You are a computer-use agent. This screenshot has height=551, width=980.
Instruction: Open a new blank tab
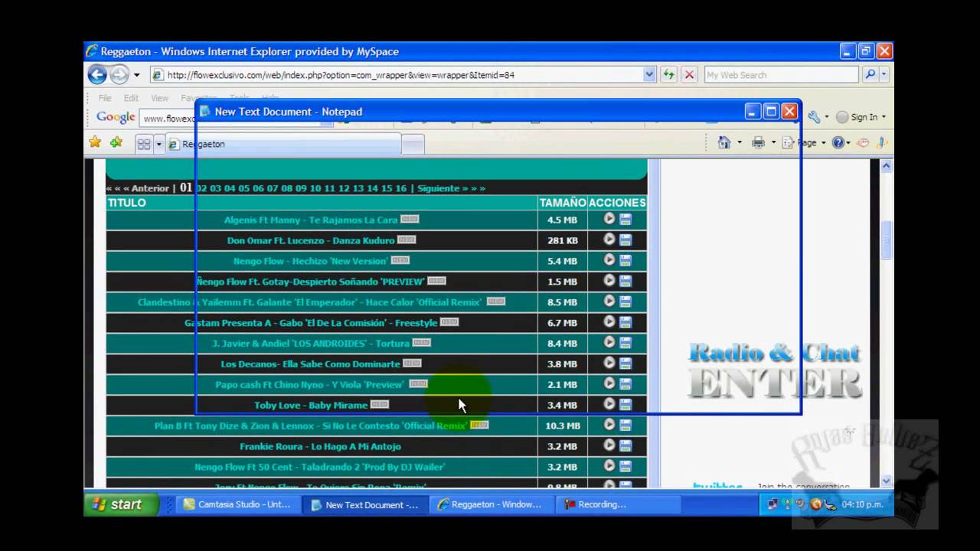[x=413, y=144]
